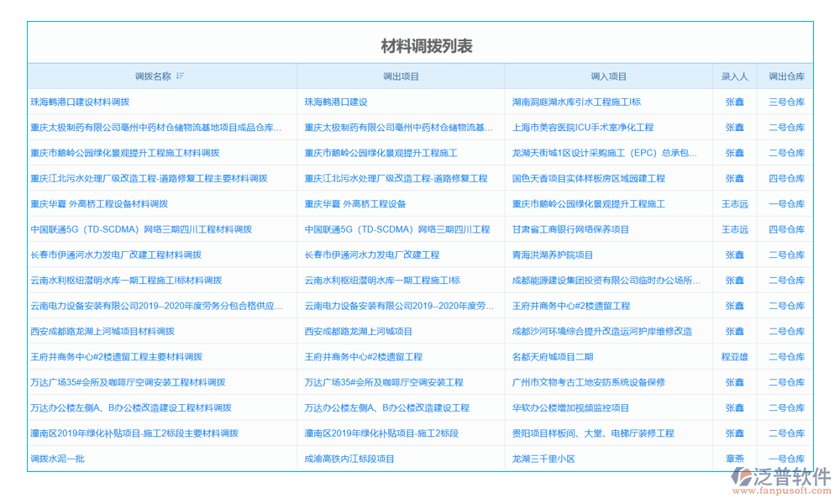Click the sort icon beside 调拨名称 header
The width and height of the screenshot is (840, 504).
pos(180,76)
